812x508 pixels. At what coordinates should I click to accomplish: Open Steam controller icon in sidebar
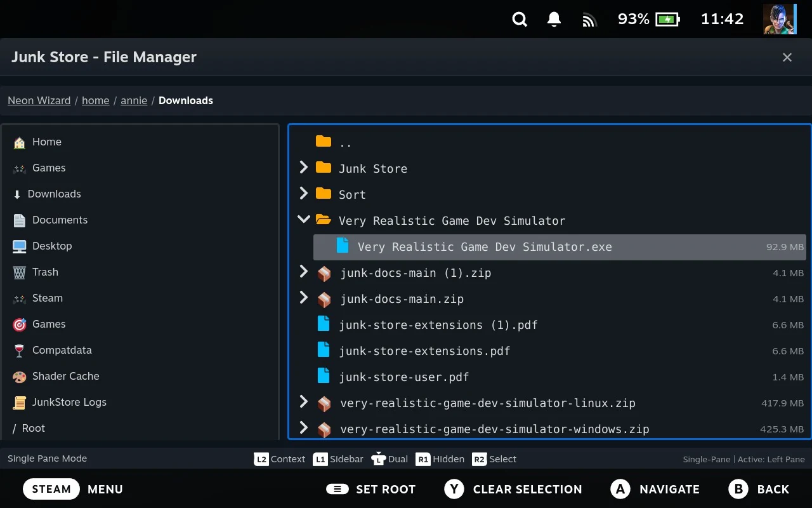point(20,298)
